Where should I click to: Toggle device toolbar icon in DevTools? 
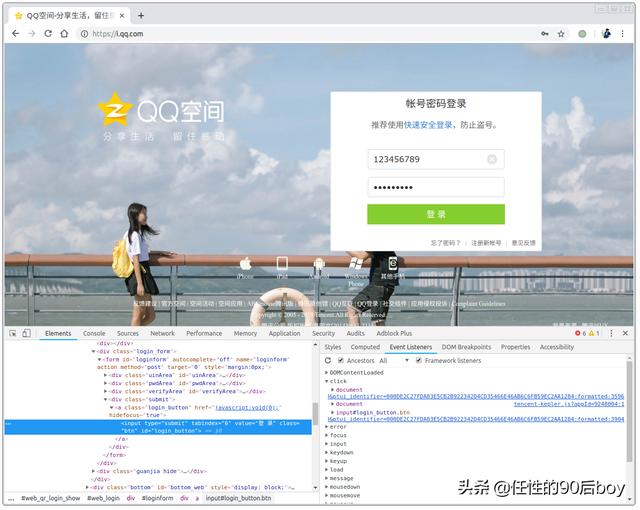pyautogui.click(x=26, y=333)
